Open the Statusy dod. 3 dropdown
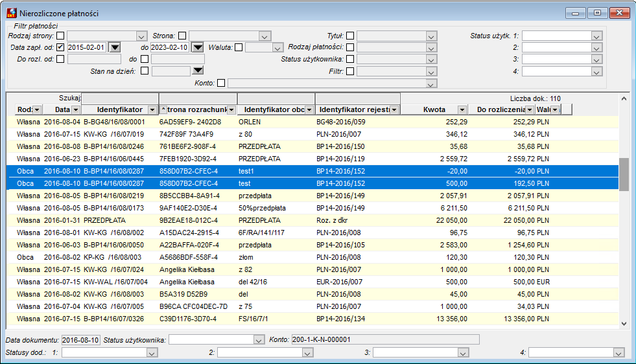The height and width of the screenshot is (364, 636). point(463,353)
